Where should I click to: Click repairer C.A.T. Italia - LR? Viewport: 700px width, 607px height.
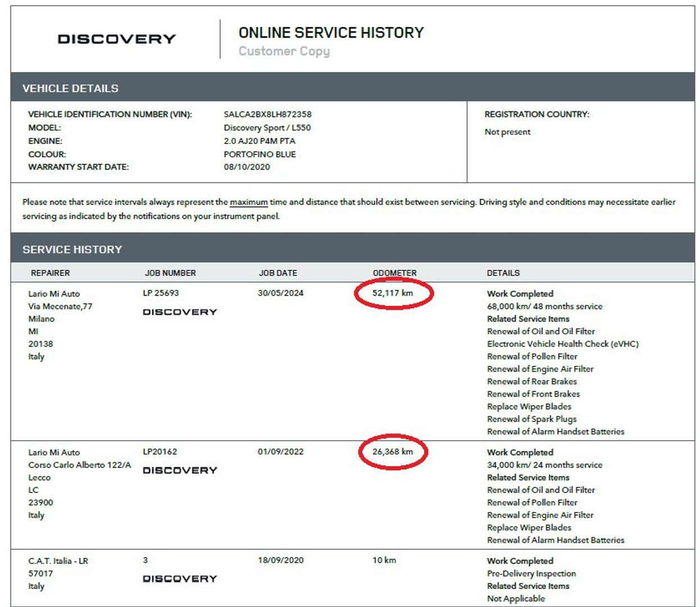[x=58, y=561]
